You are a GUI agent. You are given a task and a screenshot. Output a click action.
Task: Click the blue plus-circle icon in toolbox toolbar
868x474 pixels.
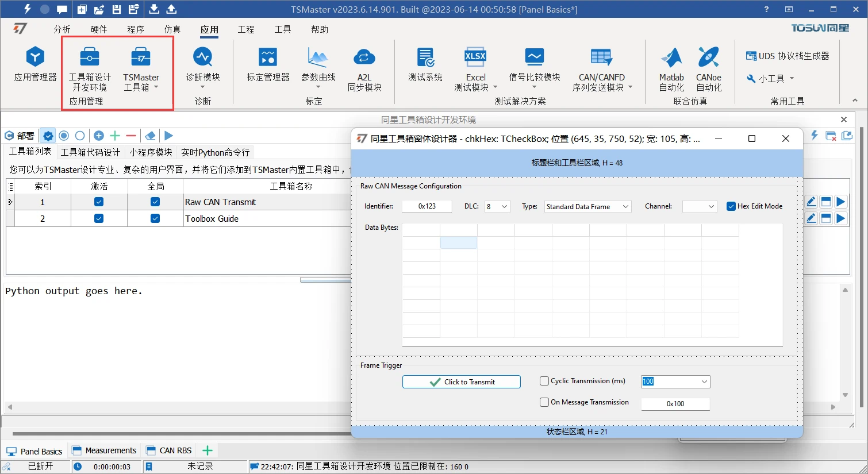(99, 136)
